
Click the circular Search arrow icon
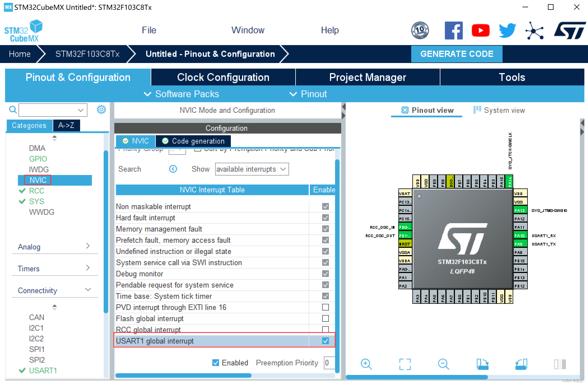coord(173,169)
